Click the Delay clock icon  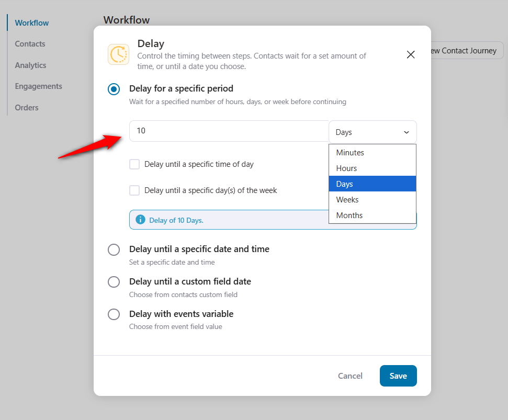(118, 54)
